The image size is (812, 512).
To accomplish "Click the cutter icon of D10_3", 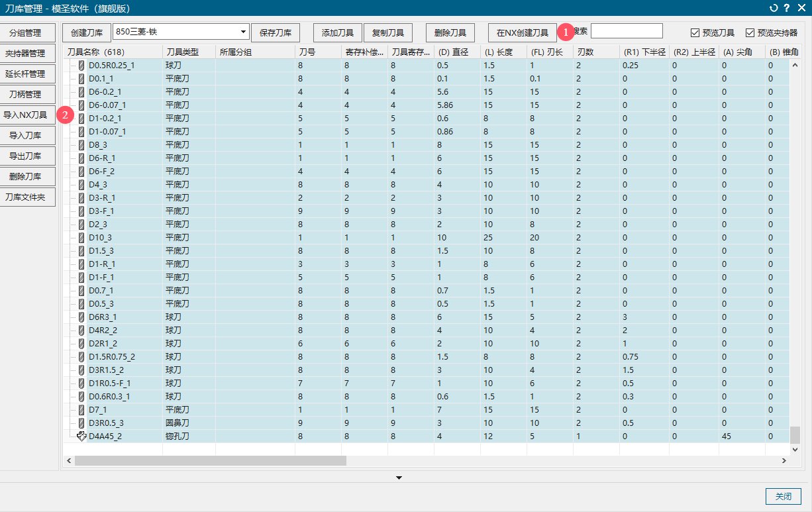I will (x=81, y=237).
